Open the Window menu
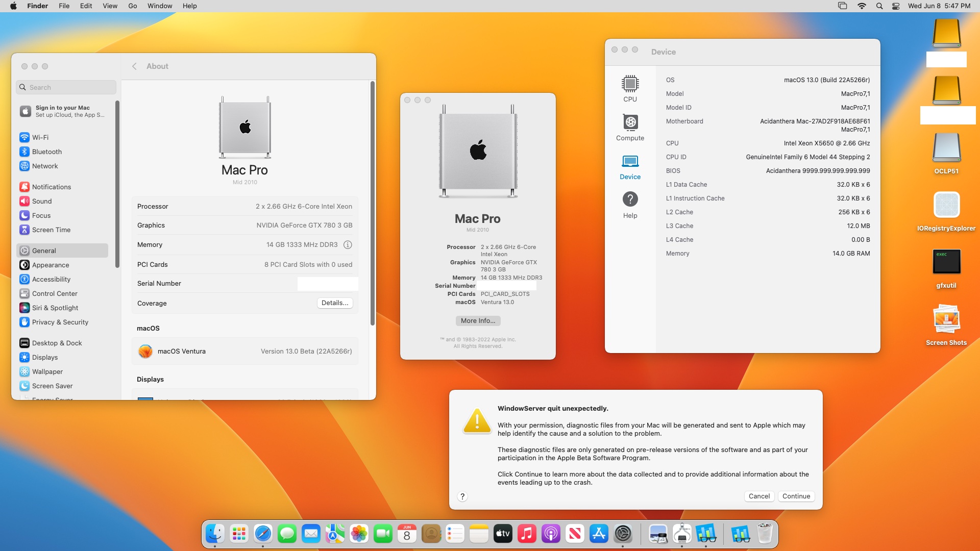980x551 pixels. pyautogui.click(x=160, y=6)
